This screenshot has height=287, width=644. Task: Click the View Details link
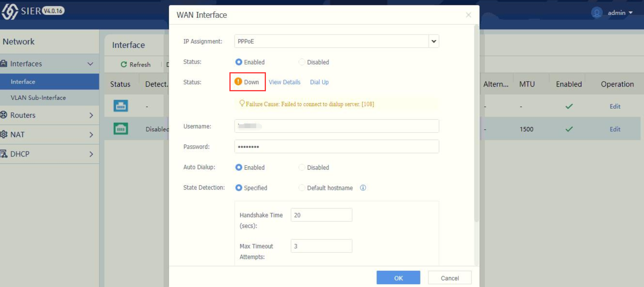click(285, 82)
